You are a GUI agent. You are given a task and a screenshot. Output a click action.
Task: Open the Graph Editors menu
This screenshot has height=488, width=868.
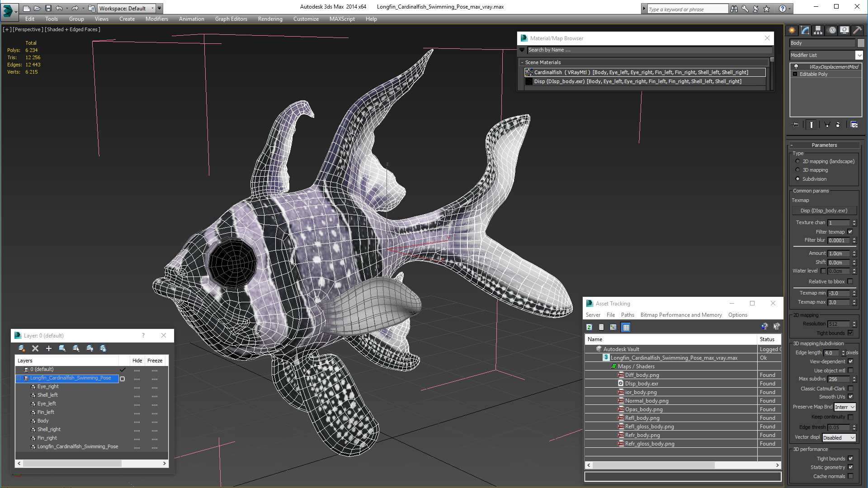[x=231, y=19]
